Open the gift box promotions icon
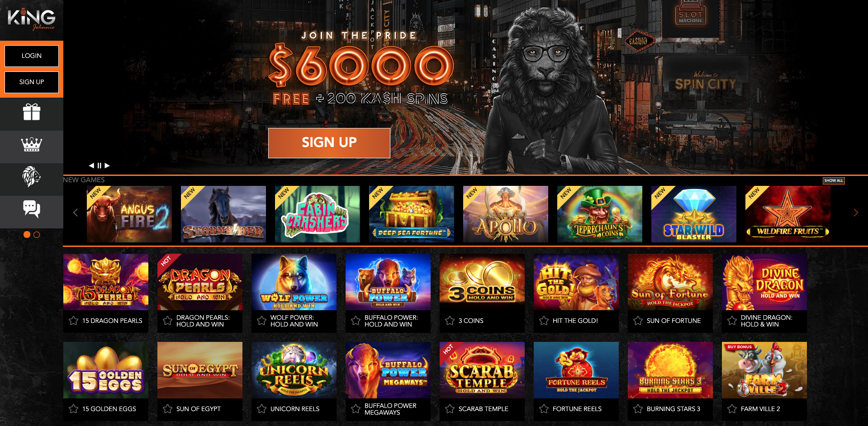 pos(32,112)
